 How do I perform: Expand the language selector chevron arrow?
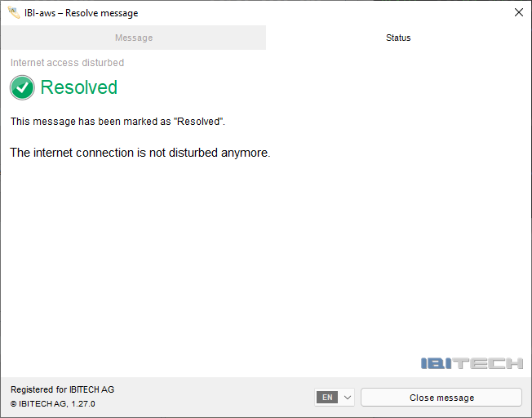click(x=348, y=398)
